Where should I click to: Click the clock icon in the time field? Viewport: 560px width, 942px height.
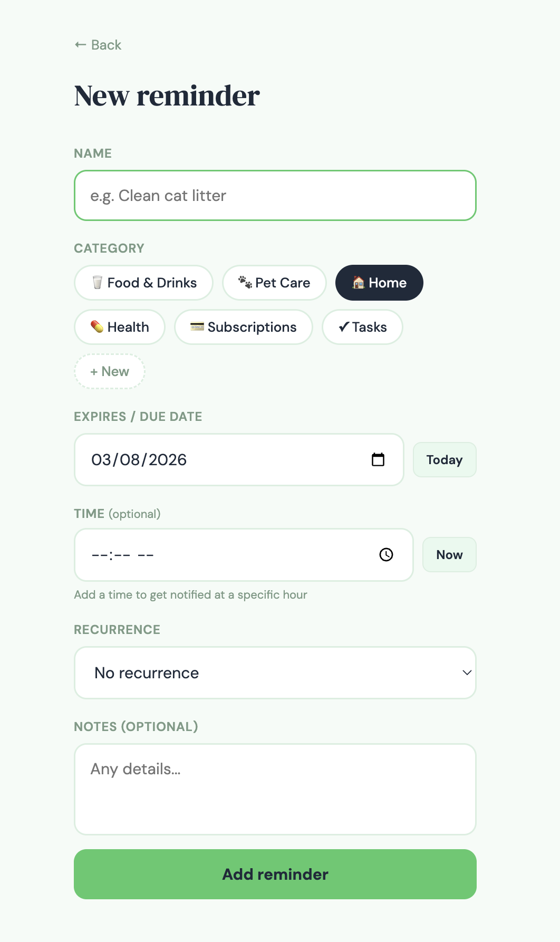[385, 555]
